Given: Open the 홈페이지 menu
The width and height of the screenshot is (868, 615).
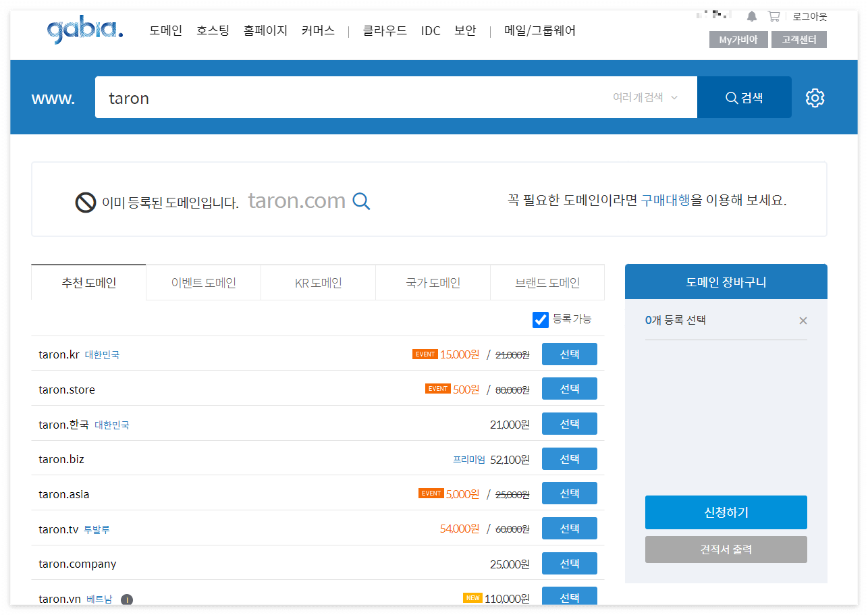Looking at the screenshot, I should coord(266,30).
